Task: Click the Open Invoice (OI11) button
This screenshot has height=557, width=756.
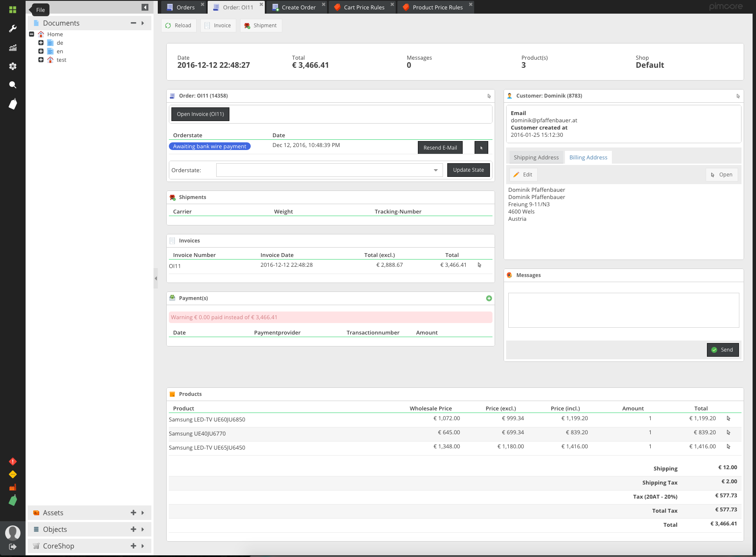Action: (x=200, y=114)
